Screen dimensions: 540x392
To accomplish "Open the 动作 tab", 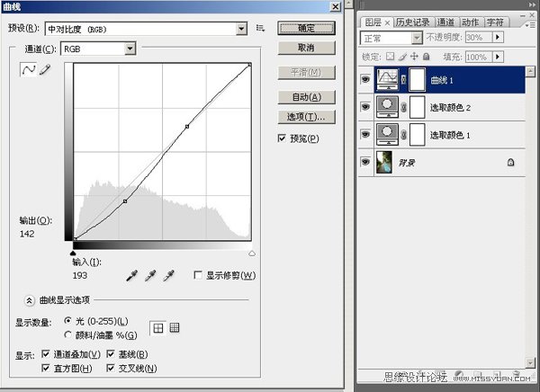I will pos(470,22).
